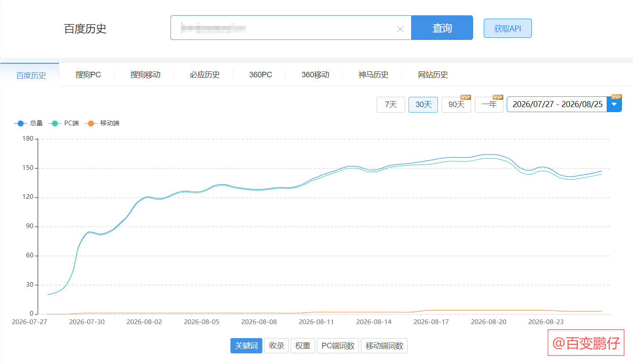Click the 百度历史 page title
Viewport: 633px width, 364px height.
(x=85, y=28)
